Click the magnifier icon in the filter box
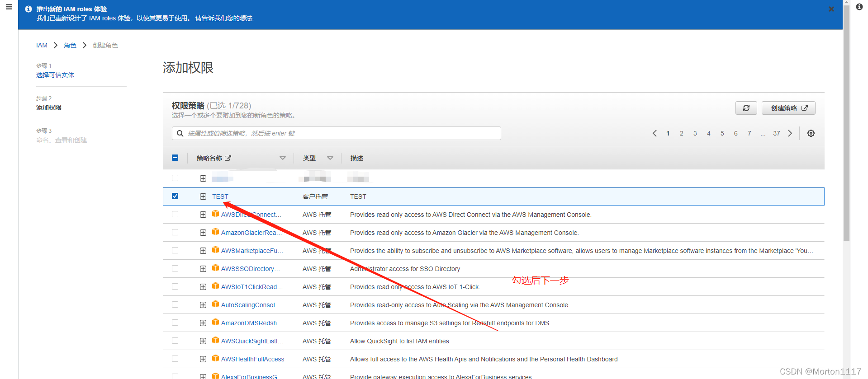 (180, 133)
